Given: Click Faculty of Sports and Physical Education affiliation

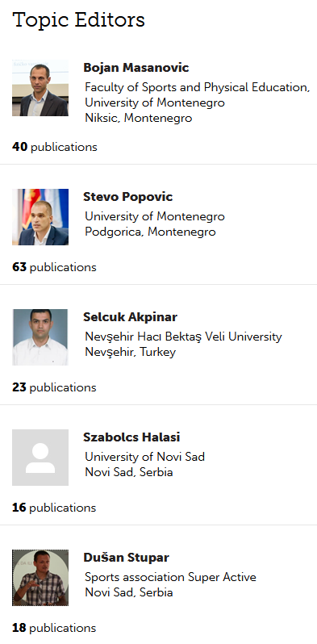Looking at the screenshot, I should [197, 87].
